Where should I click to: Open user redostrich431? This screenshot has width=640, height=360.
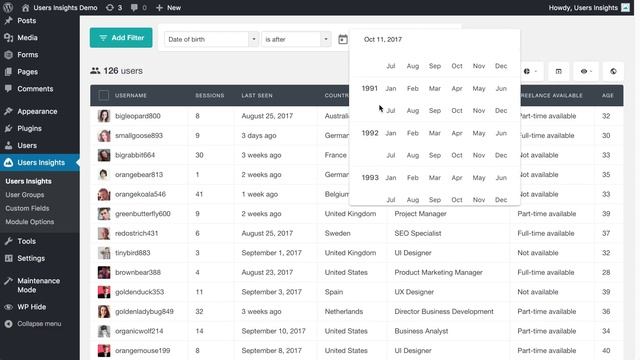click(x=136, y=233)
